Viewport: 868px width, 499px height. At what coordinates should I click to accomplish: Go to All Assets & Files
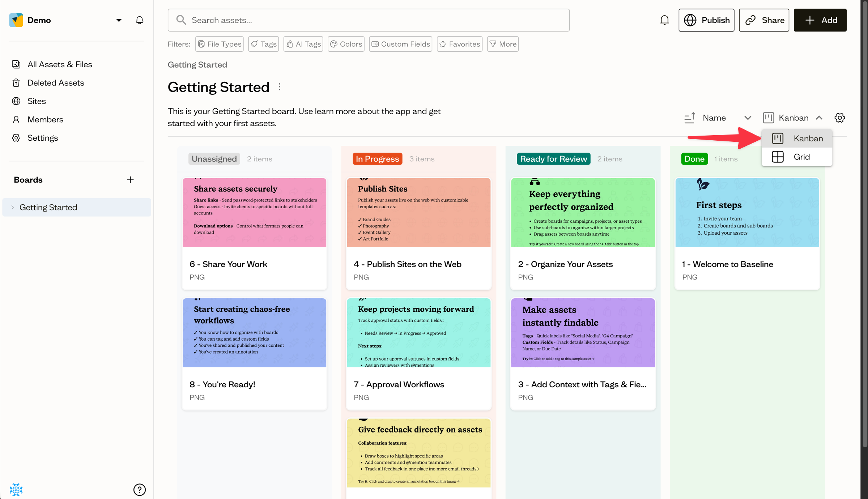pyautogui.click(x=60, y=64)
